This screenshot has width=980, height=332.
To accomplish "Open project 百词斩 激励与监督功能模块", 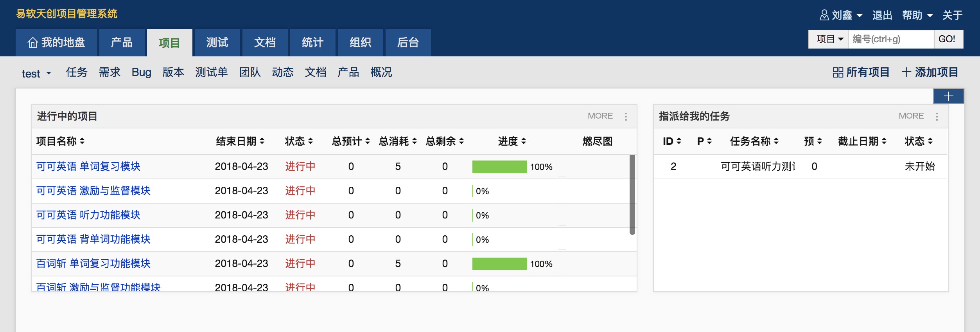I will coord(99,287).
